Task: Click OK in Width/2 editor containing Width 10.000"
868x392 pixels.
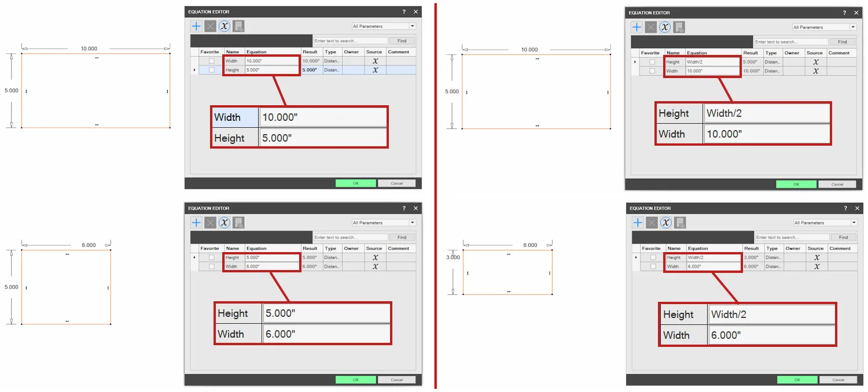Action: click(796, 184)
